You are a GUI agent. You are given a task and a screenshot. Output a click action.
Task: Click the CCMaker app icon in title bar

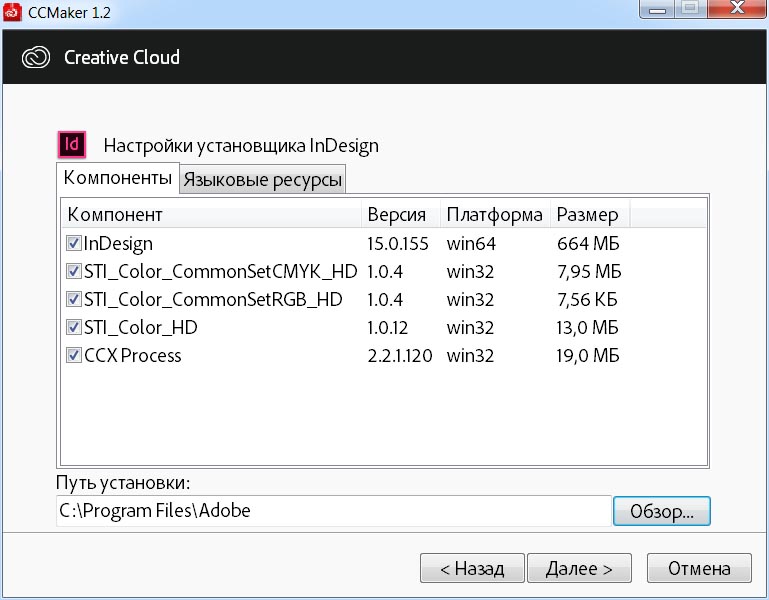click(12, 12)
